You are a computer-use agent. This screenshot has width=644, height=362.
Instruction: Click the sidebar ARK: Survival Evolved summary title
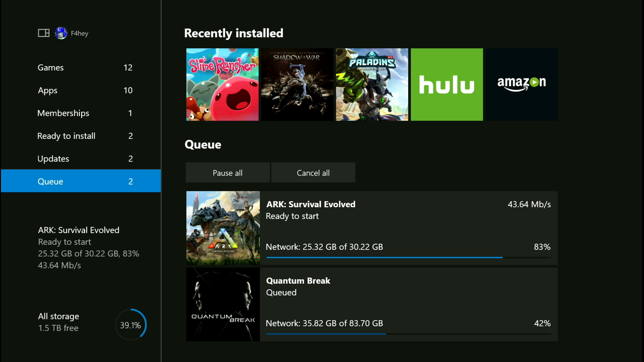click(x=78, y=230)
